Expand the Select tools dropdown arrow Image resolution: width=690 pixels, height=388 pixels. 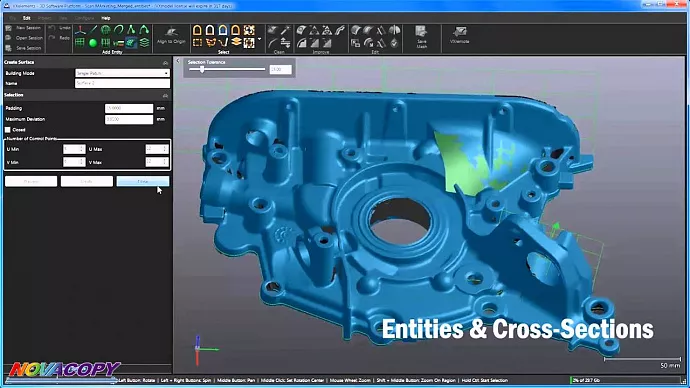[259, 40]
